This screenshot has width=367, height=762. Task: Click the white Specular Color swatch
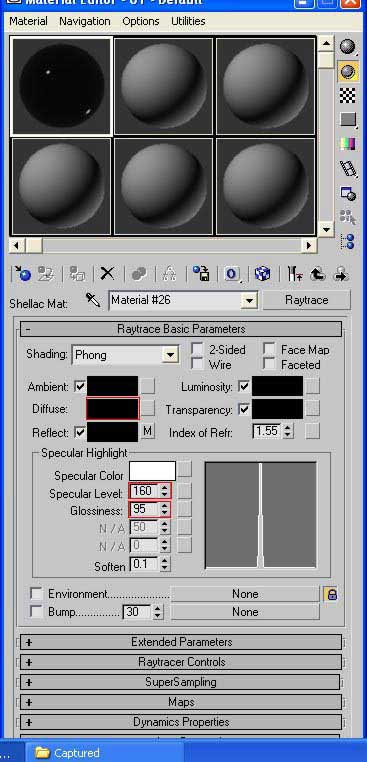(x=152, y=471)
